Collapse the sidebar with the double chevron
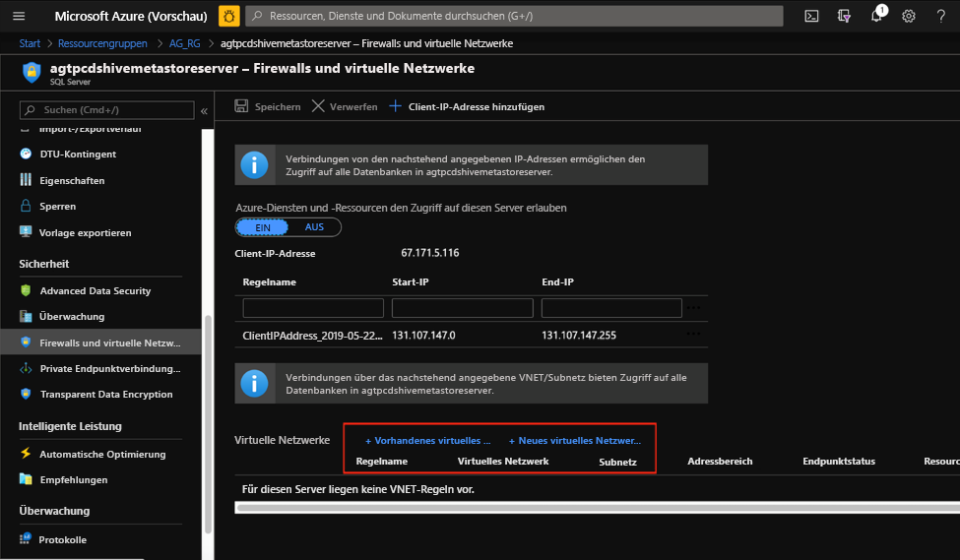 pos(204,111)
